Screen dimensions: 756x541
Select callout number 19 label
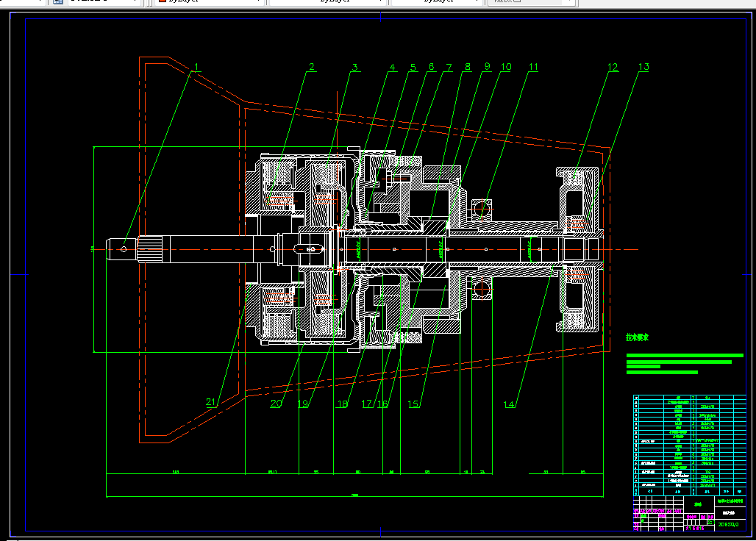click(x=302, y=404)
